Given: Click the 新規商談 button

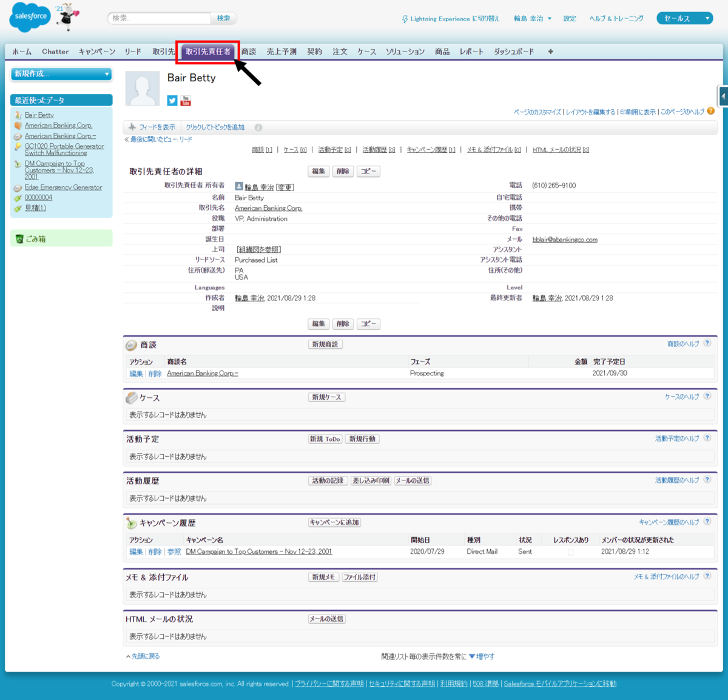Looking at the screenshot, I should tap(325, 345).
